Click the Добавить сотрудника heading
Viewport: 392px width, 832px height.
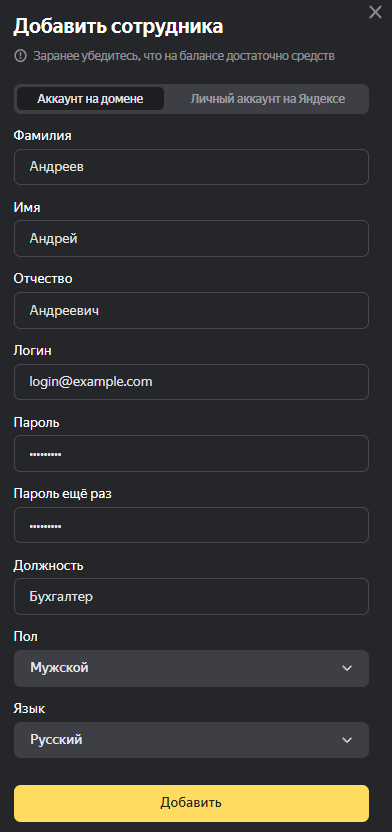click(118, 27)
